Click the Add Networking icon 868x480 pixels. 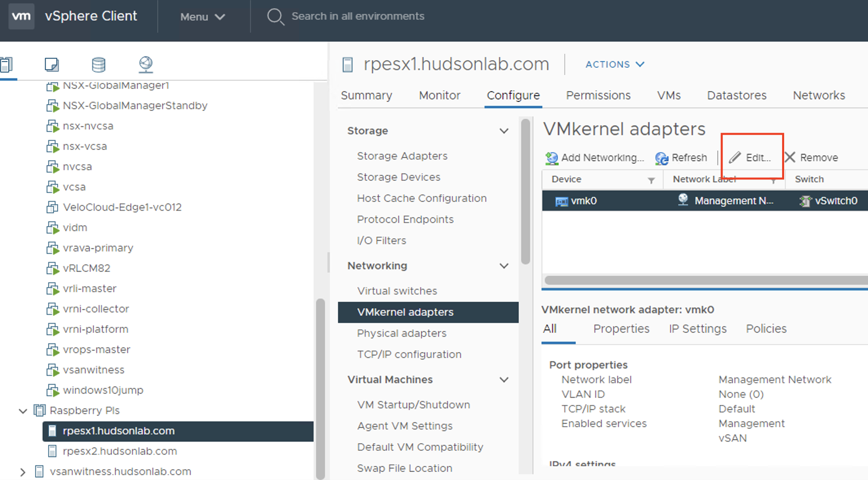point(552,158)
